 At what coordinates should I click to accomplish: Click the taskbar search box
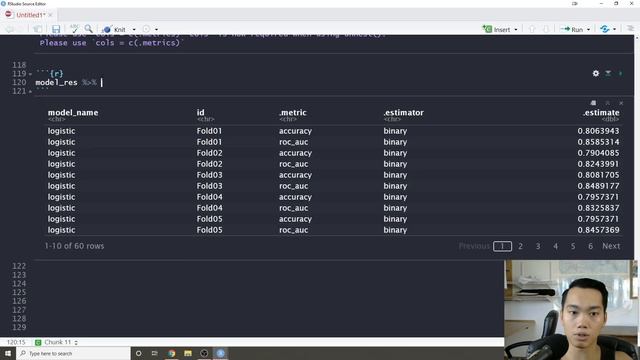(x=73, y=353)
